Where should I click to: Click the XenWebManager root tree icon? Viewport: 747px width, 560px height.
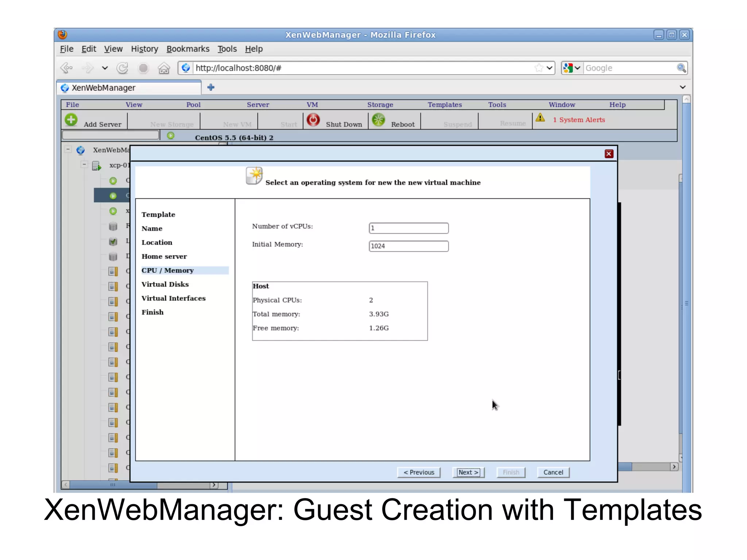tap(81, 150)
